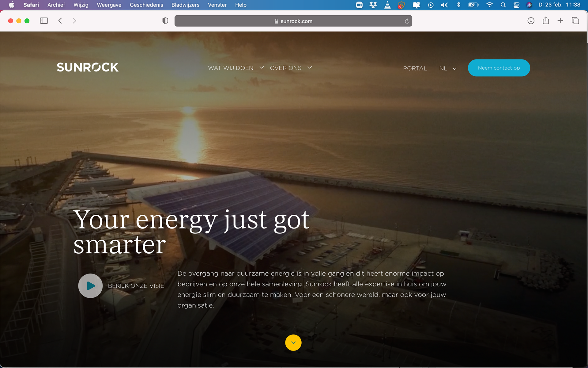Viewport: 588px width, 368px height.
Task: Click the VLC cone menu bar icon
Action: coord(387,5)
